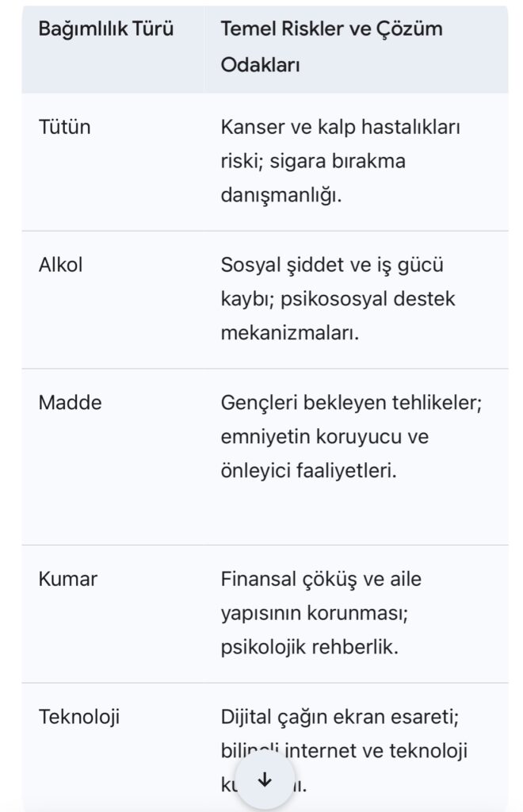523x812 pixels.
Task: Click the text "Kanser ve kalp hastalıkları"
Action: click(x=341, y=127)
